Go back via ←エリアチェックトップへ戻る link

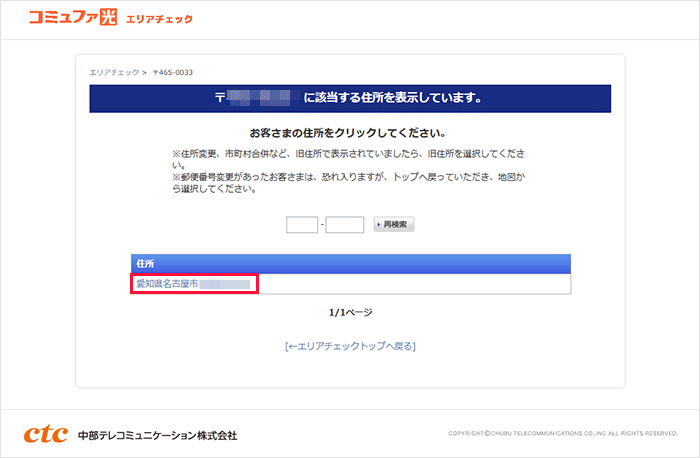[x=350, y=346]
